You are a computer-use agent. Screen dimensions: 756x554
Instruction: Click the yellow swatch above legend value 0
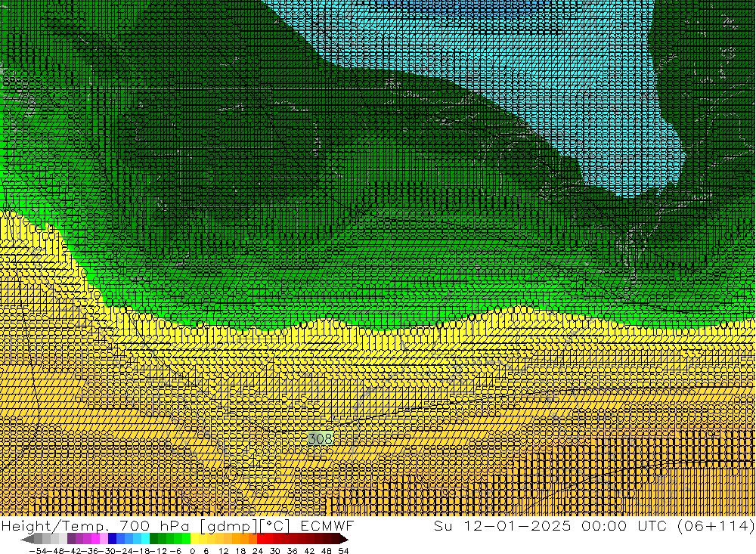point(195,539)
